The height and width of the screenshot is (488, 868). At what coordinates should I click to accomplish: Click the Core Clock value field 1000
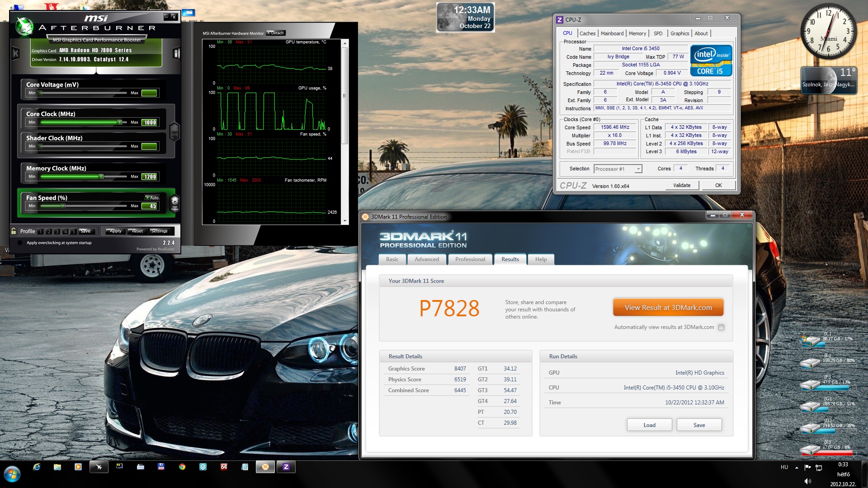(x=149, y=122)
